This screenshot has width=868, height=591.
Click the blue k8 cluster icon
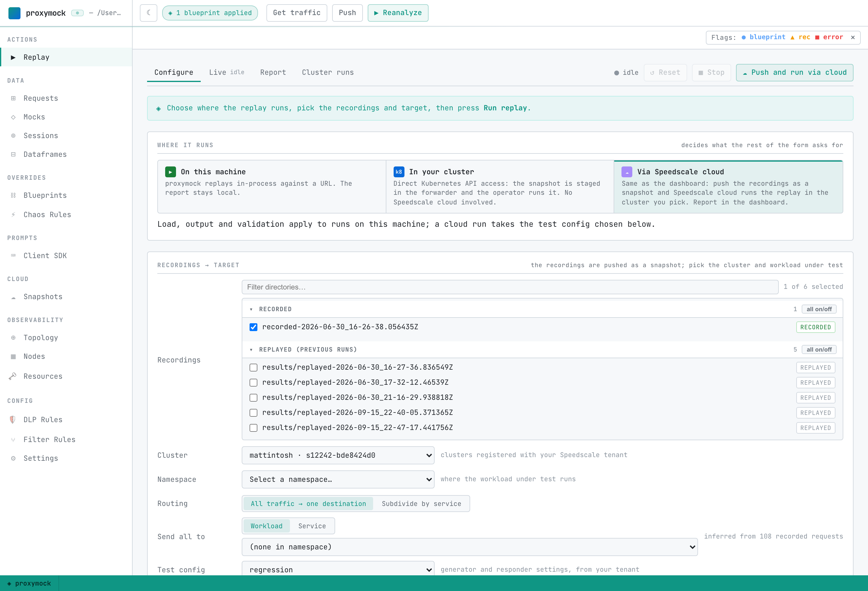tap(398, 172)
